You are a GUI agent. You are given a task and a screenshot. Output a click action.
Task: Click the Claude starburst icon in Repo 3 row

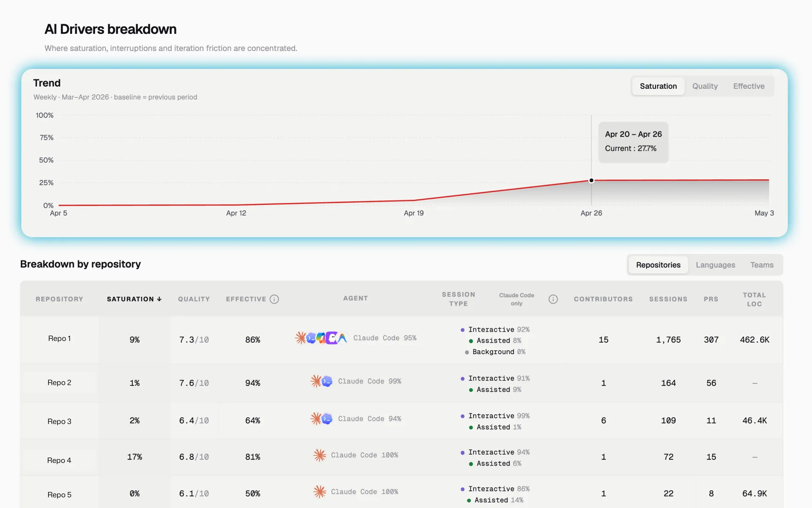pyautogui.click(x=316, y=419)
